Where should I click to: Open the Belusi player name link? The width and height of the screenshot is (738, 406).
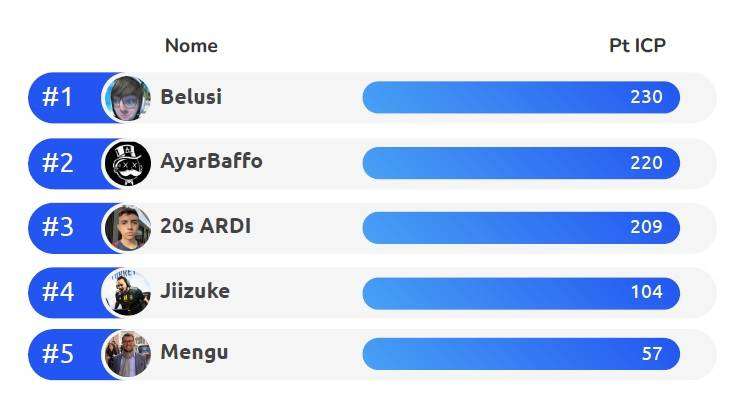coord(191,97)
